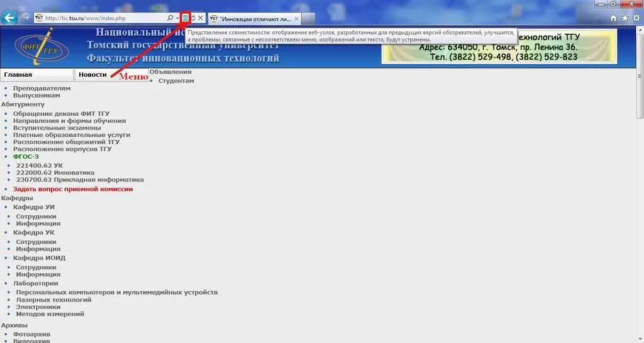Open the Преподавателям link

(x=42, y=88)
